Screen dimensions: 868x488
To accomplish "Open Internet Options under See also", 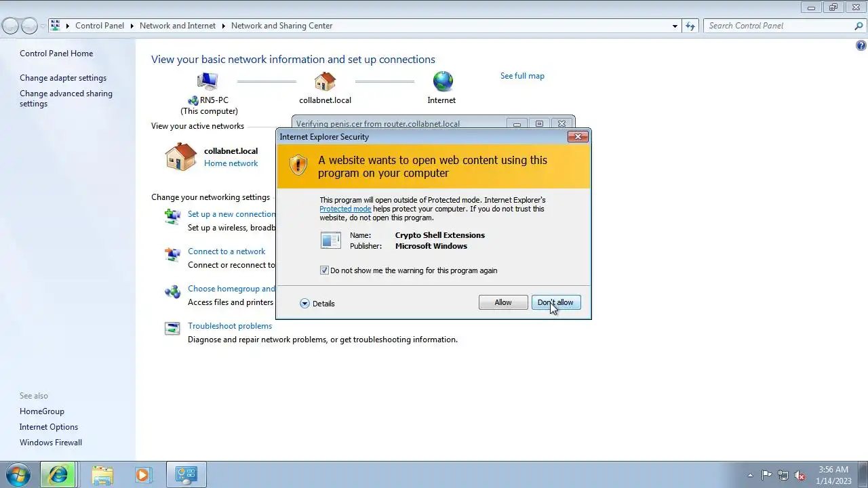I will pos(49,427).
